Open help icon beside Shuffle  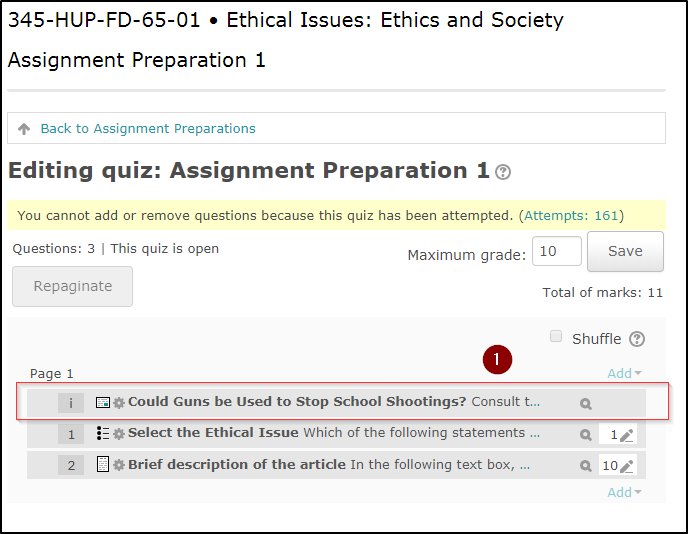tap(637, 339)
